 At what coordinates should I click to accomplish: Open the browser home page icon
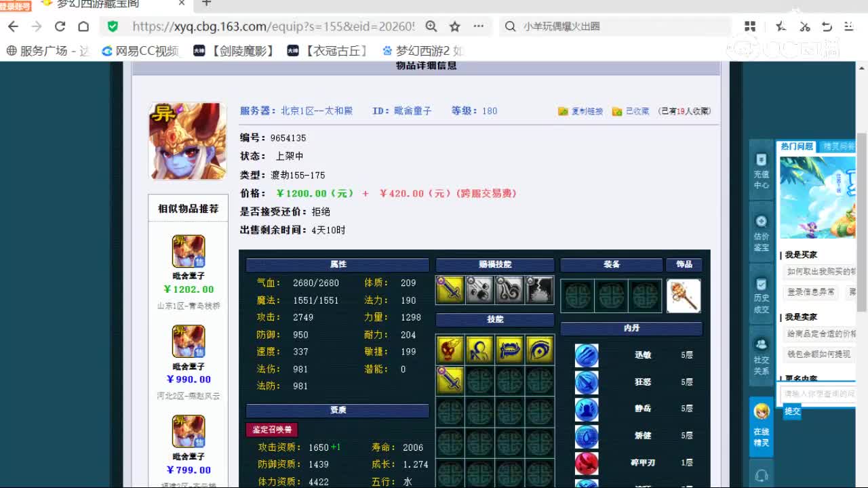click(x=83, y=26)
